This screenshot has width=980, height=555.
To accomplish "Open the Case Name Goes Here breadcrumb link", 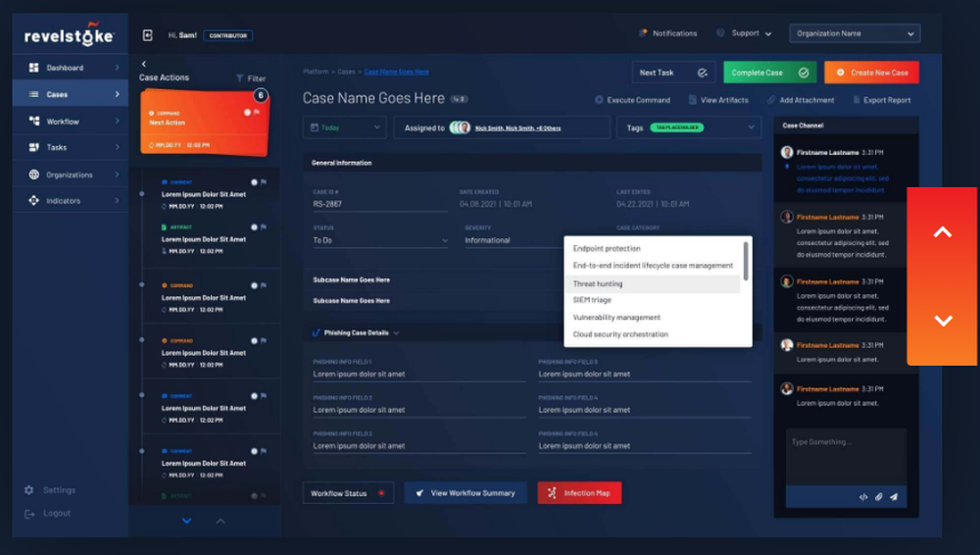I will click(x=396, y=72).
